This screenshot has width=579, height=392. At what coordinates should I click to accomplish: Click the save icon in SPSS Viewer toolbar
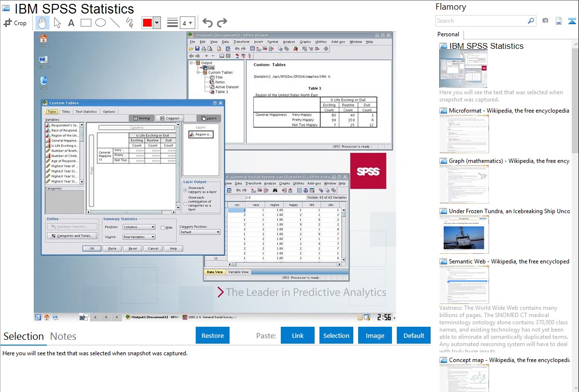click(x=197, y=49)
